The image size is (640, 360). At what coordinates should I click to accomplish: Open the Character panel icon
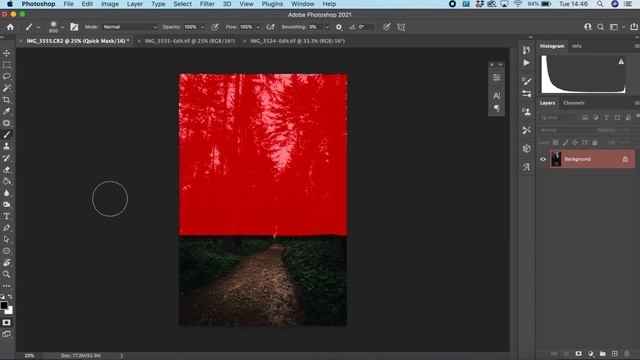point(496,96)
